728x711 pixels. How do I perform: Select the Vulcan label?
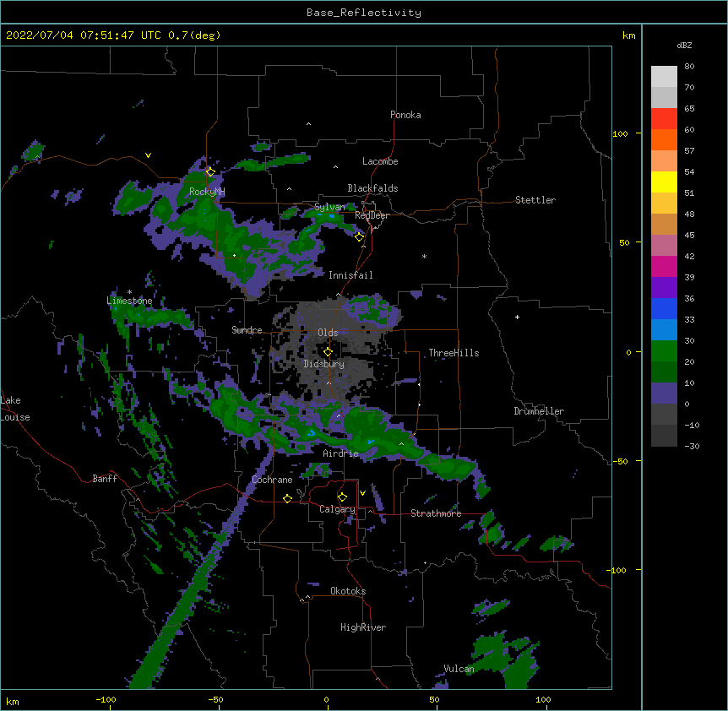click(459, 669)
